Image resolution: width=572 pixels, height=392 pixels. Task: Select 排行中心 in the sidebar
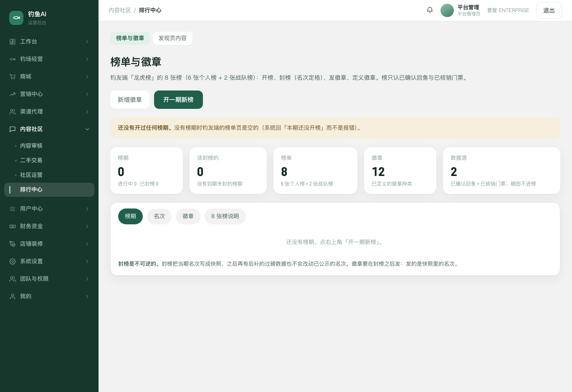[x=49, y=190]
